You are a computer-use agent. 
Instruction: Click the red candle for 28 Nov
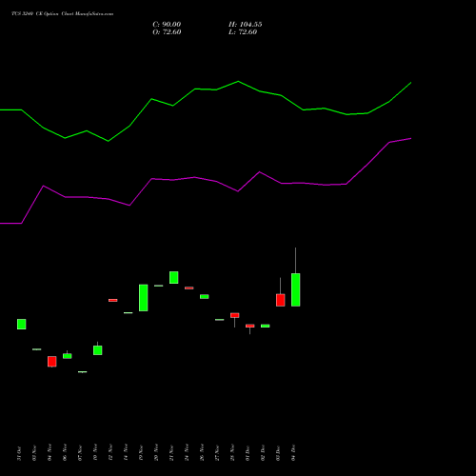[x=235, y=315]
